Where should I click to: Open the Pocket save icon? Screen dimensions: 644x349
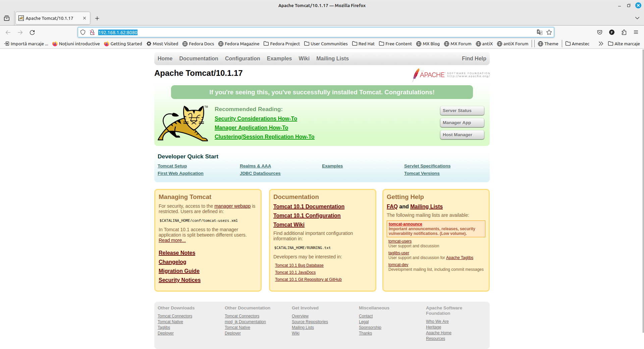600,32
